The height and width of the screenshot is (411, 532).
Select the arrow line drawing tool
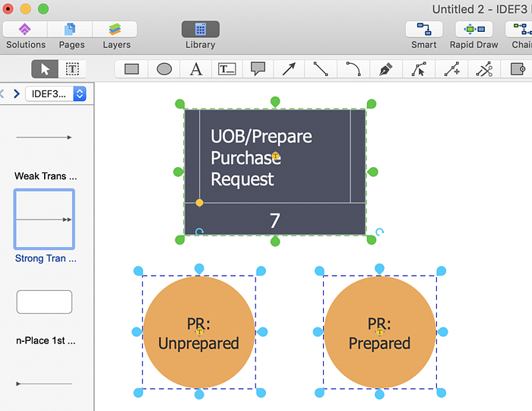point(289,69)
